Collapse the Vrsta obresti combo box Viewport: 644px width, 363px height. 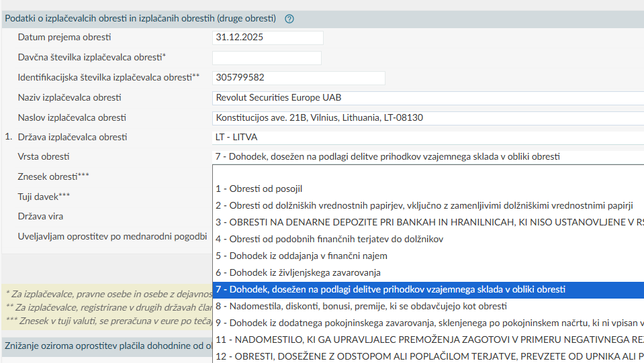tap(427, 157)
